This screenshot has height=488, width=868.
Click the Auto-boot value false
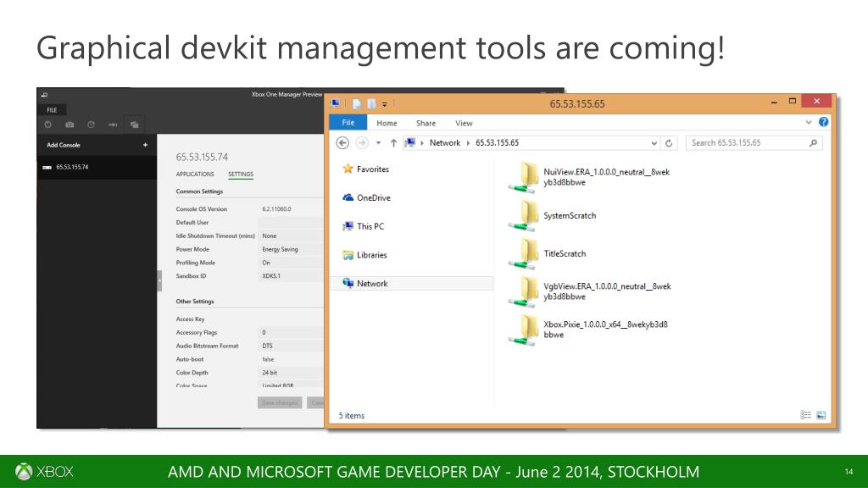268,359
